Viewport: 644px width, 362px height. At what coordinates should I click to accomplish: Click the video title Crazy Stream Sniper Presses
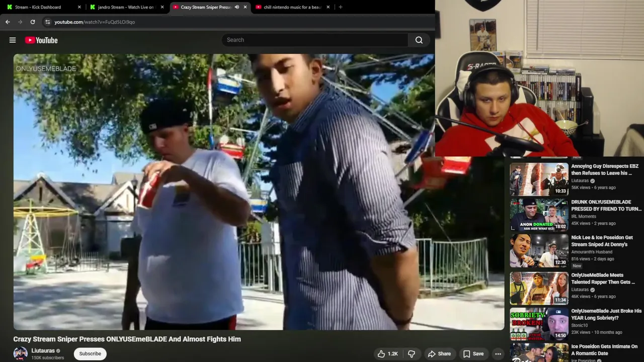click(x=127, y=339)
